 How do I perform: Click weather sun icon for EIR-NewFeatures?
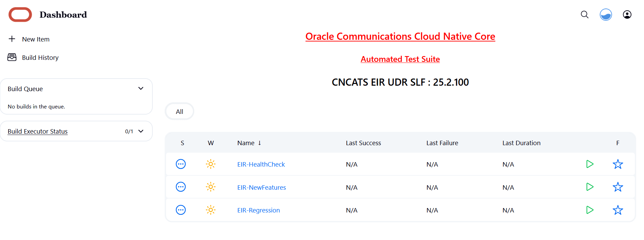tap(211, 187)
